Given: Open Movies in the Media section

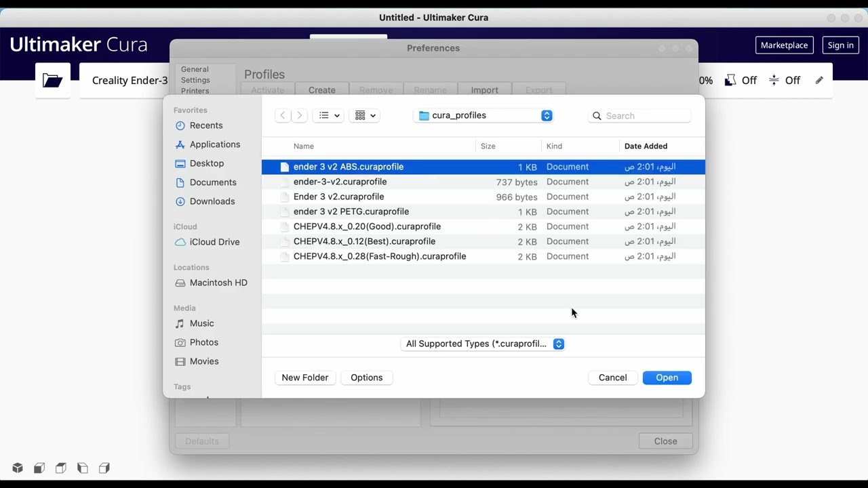Looking at the screenshot, I should [x=204, y=361].
